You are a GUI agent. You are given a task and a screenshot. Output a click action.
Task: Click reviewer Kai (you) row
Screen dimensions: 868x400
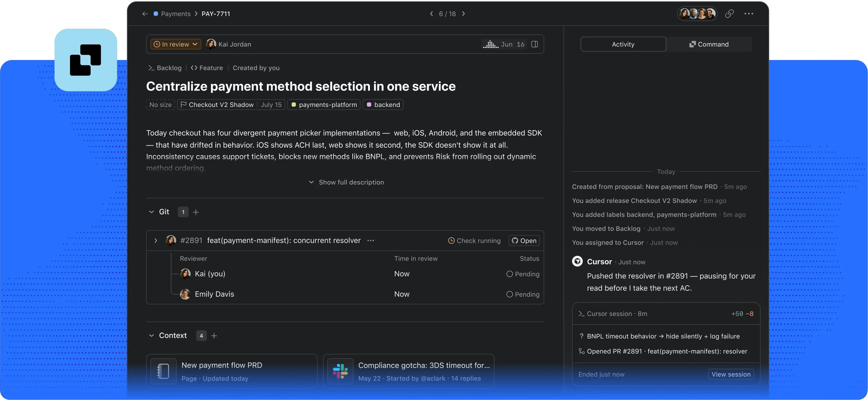click(x=359, y=274)
